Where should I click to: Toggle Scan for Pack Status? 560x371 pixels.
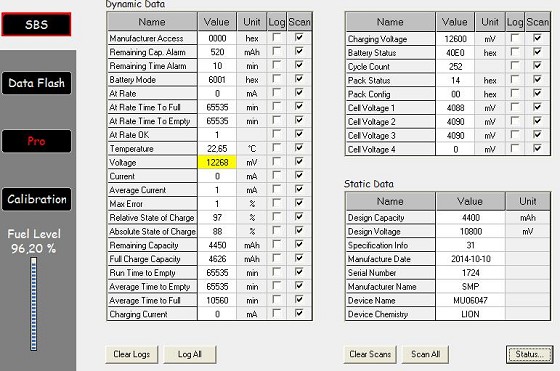click(537, 79)
